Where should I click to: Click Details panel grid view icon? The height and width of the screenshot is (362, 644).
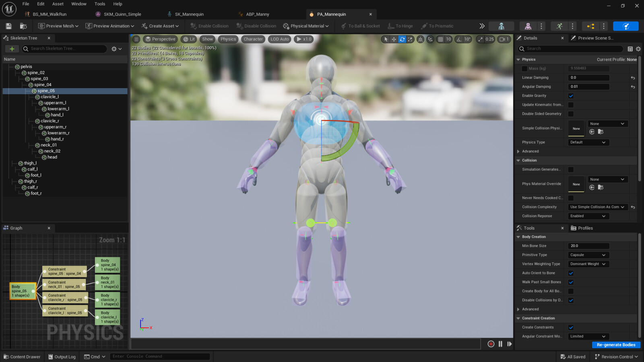(x=630, y=49)
